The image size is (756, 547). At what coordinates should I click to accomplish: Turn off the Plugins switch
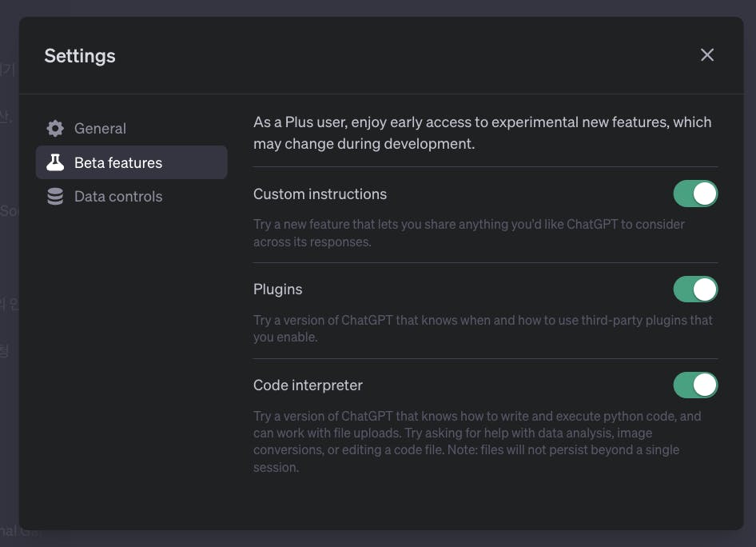(695, 289)
